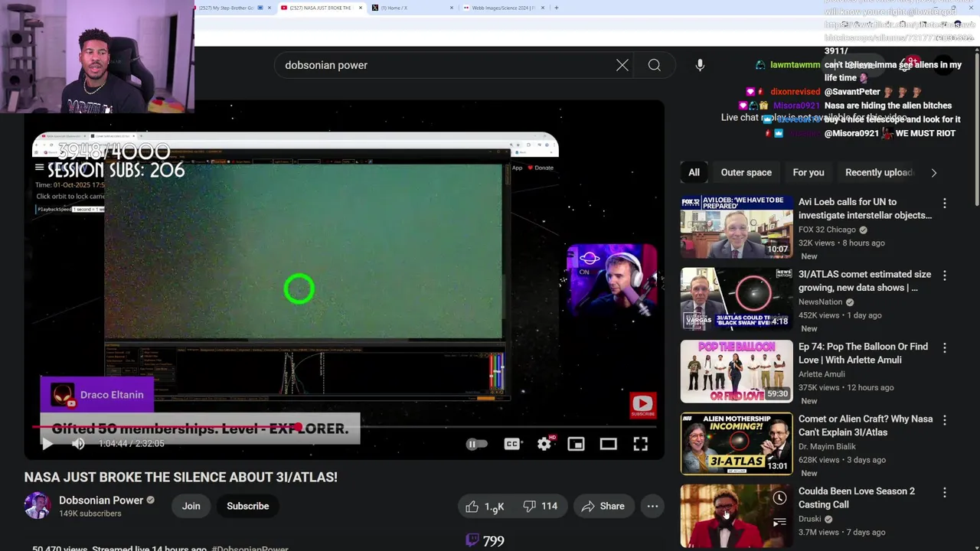The width and height of the screenshot is (980, 551).
Task: Open options for Comet or Alien Craft video
Action: [944, 420]
